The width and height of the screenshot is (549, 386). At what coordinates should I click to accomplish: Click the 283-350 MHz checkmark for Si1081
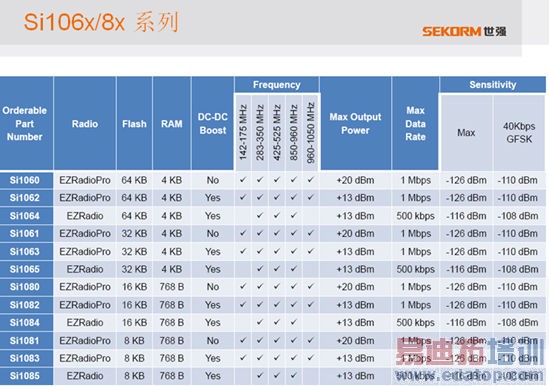260,340
